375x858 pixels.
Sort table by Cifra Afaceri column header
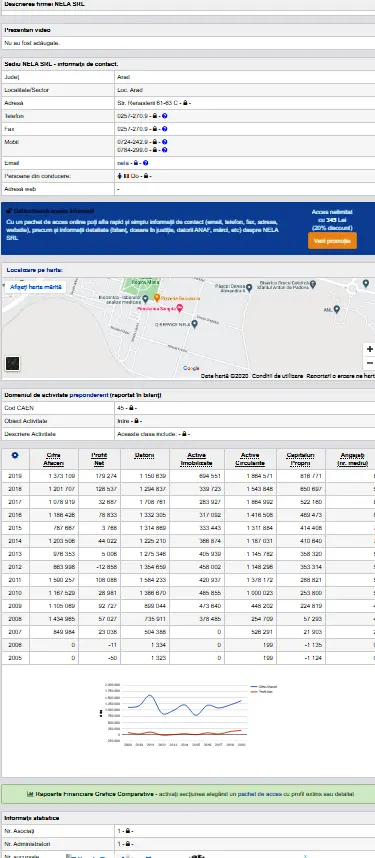point(54,459)
